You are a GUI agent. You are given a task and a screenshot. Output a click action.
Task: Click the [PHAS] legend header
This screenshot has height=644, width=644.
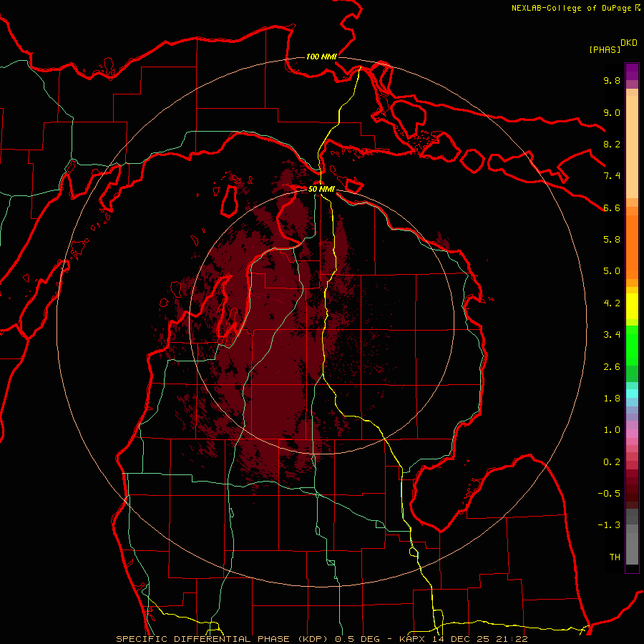point(605,49)
